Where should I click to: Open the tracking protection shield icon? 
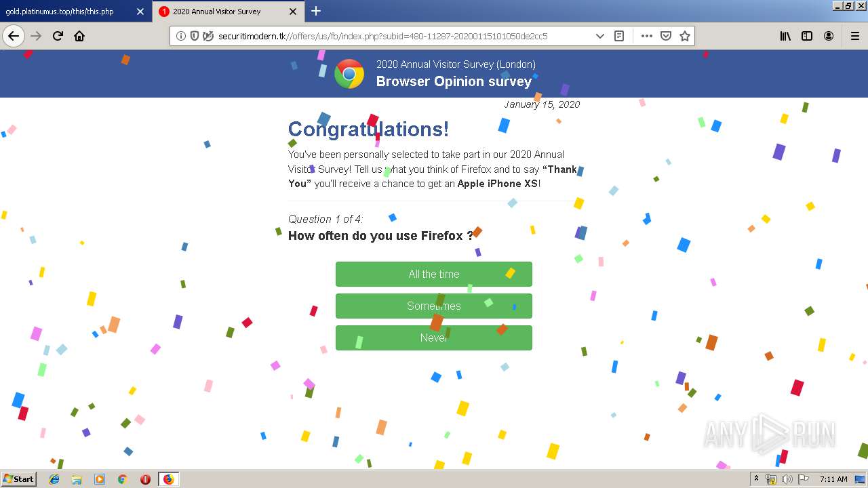coord(195,36)
